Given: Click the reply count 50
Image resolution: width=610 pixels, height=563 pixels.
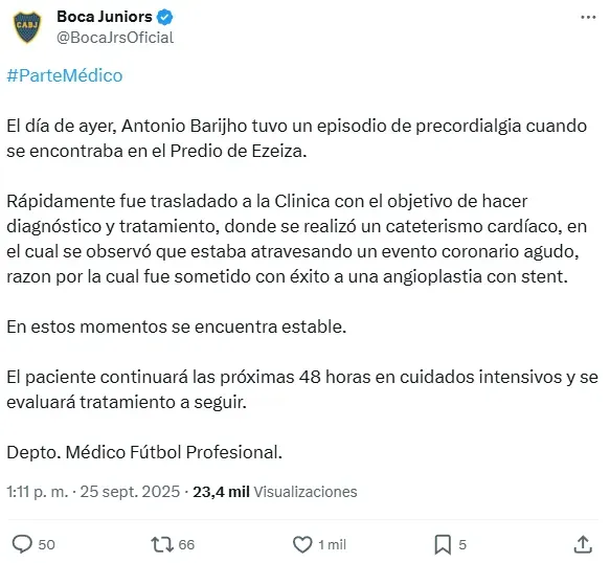Looking at the screenshot, I should (46, 545).
